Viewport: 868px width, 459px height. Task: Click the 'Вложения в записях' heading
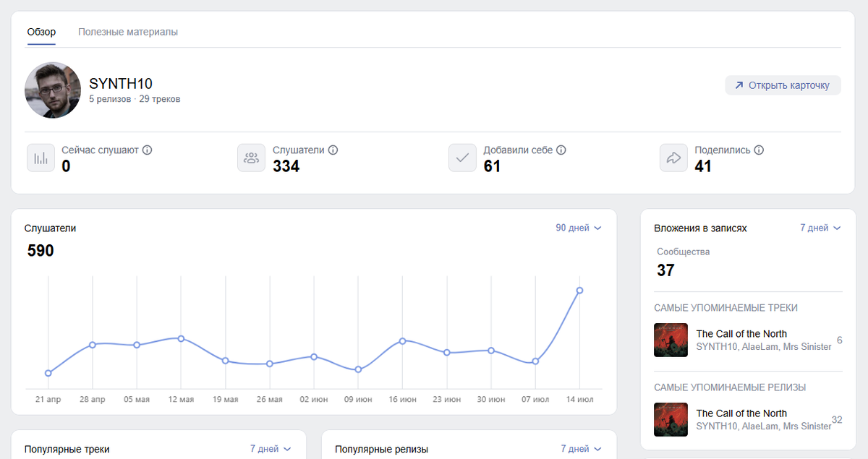[700, 228]
